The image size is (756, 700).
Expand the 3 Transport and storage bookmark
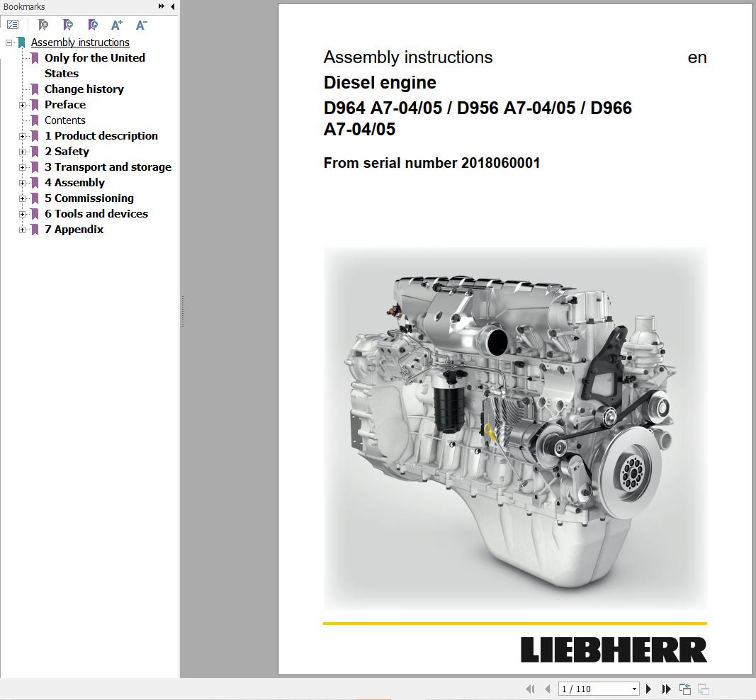coord(22,167)
